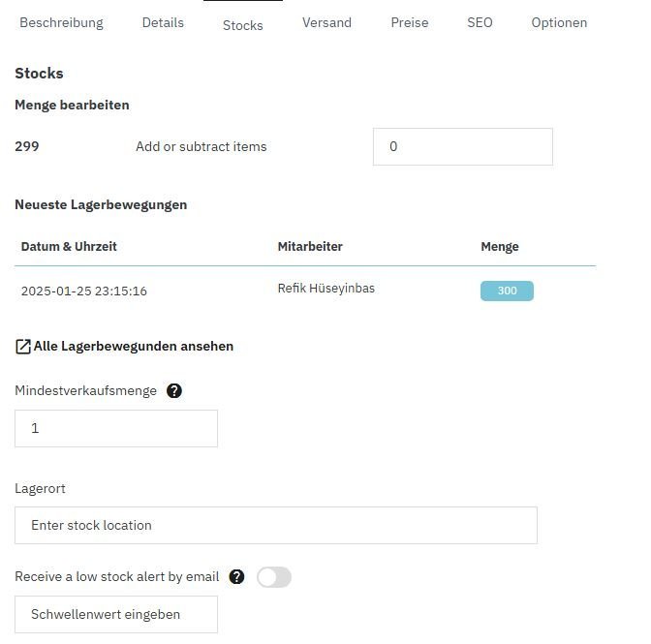Select the Stocks tab

pyautogui.click(x=242, y=25)
